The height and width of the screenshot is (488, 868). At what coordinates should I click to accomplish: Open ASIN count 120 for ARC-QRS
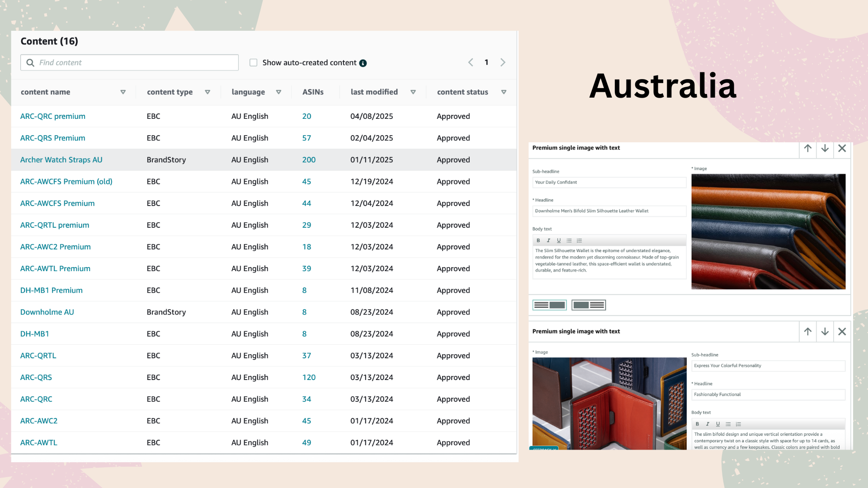coord(309,377)
